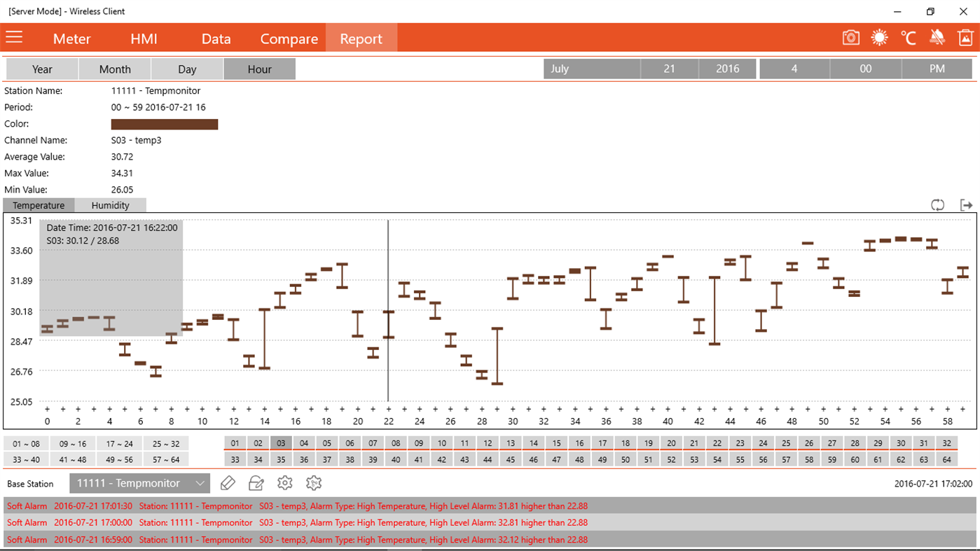Select the Temperature chart tab
This screenshot has width=980, height=551.
tap(39, 205)
